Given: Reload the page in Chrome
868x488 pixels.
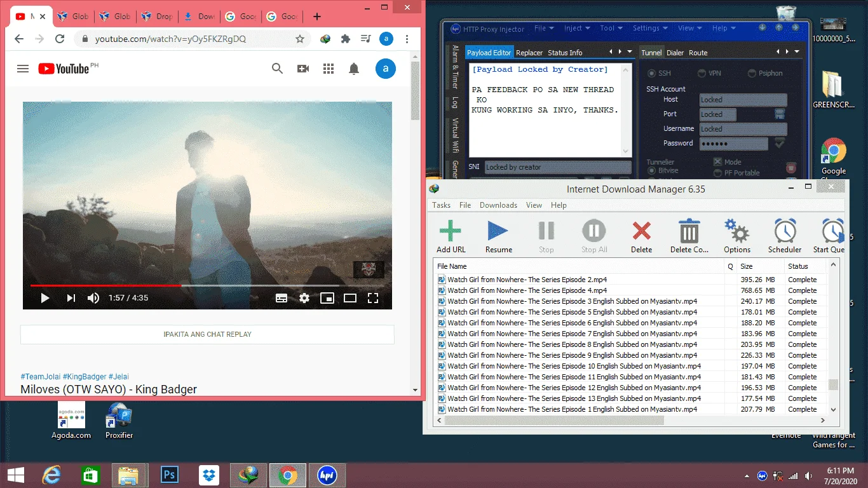Looking at the screenshot, I should (60, 39).
